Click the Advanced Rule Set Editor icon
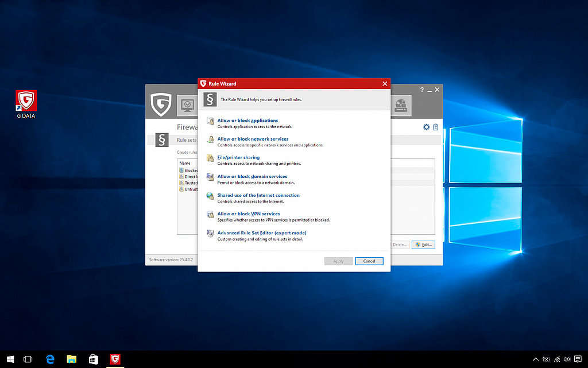This screenshot has width=588, height=368. click(x=210, y=234)
